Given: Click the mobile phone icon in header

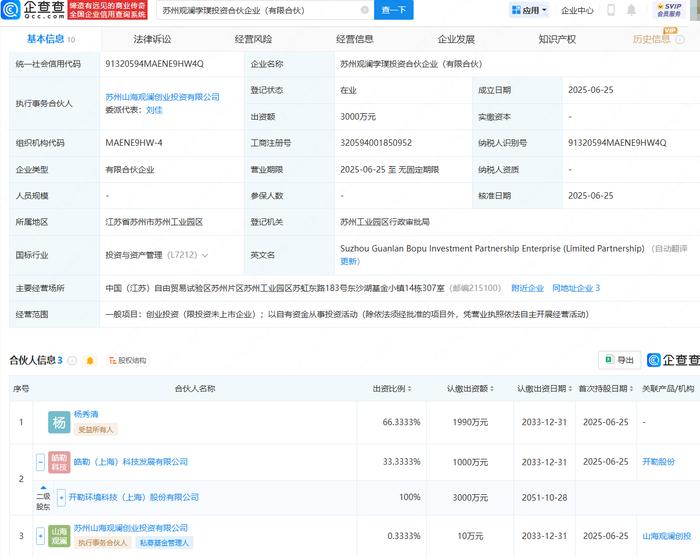Looking at the screenshot, I should click(611, 10).
